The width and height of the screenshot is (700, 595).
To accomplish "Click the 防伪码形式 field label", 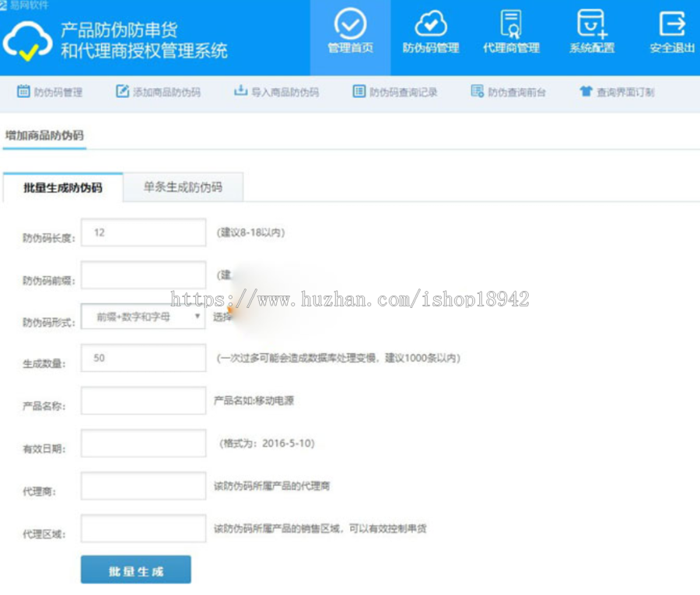I will click(49, 323).
